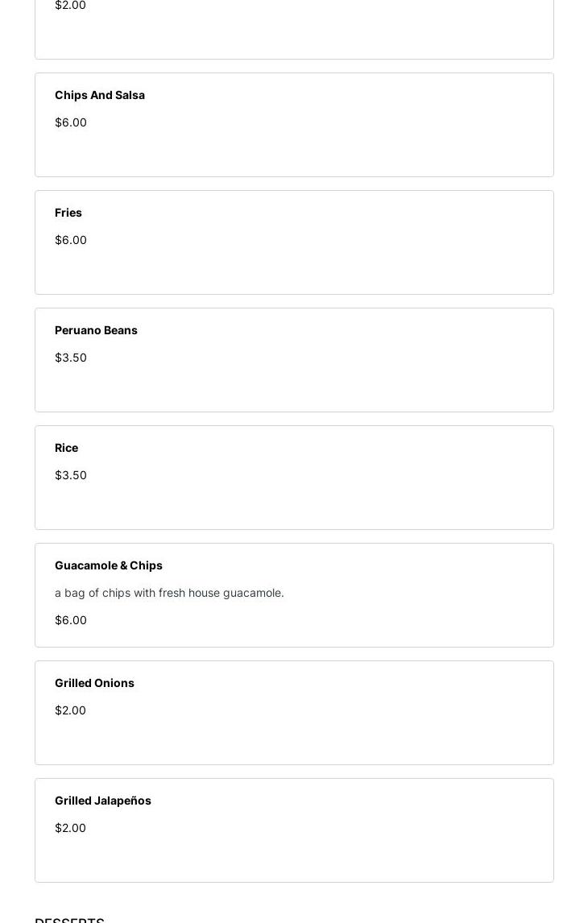The image size is (588, 923).
Task: Open the Peruano Beans menu item
Action: point(96,330)
